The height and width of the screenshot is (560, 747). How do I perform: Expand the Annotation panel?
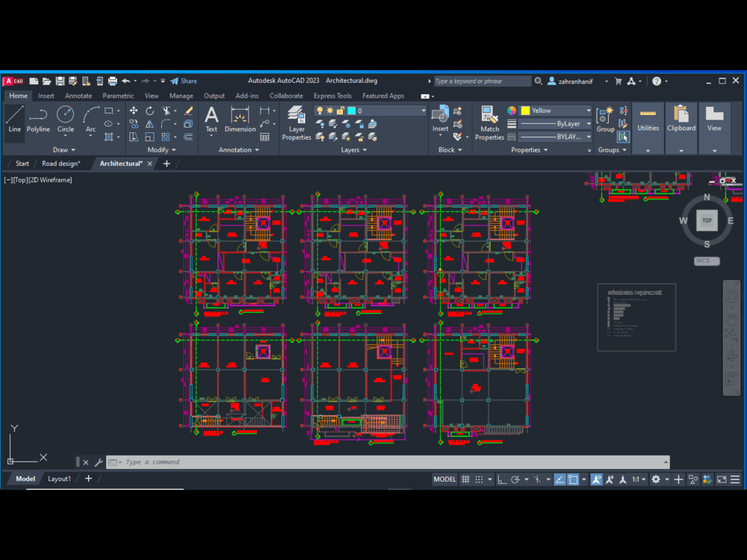(x=239, y=150)
